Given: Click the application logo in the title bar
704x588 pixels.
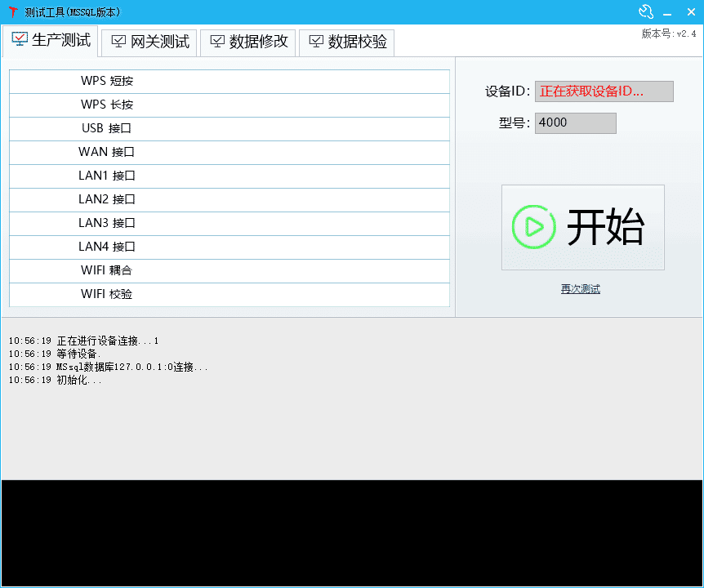Looking at the screenshot, I should [11, 11].
